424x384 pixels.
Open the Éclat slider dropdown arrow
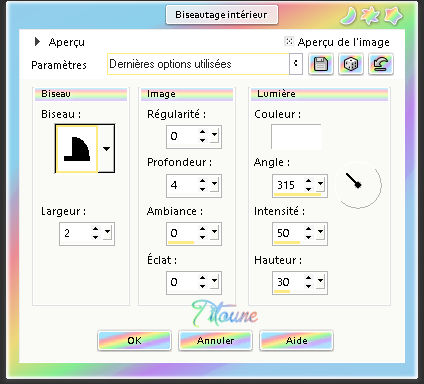[x=214, y=281]
